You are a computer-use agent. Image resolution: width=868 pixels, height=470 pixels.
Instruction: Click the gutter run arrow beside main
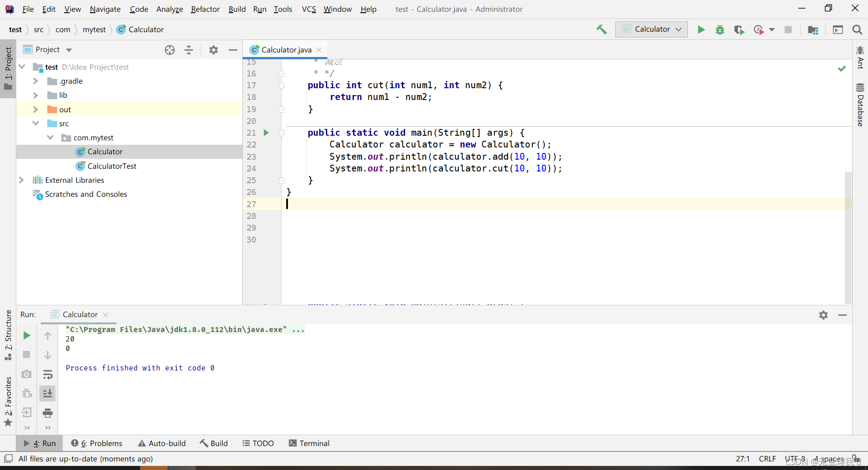pos(266,133)
